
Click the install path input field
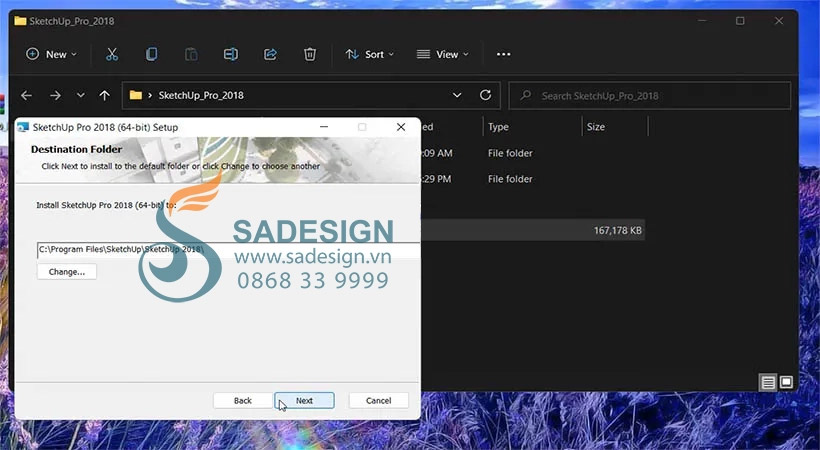pos(228,250)
